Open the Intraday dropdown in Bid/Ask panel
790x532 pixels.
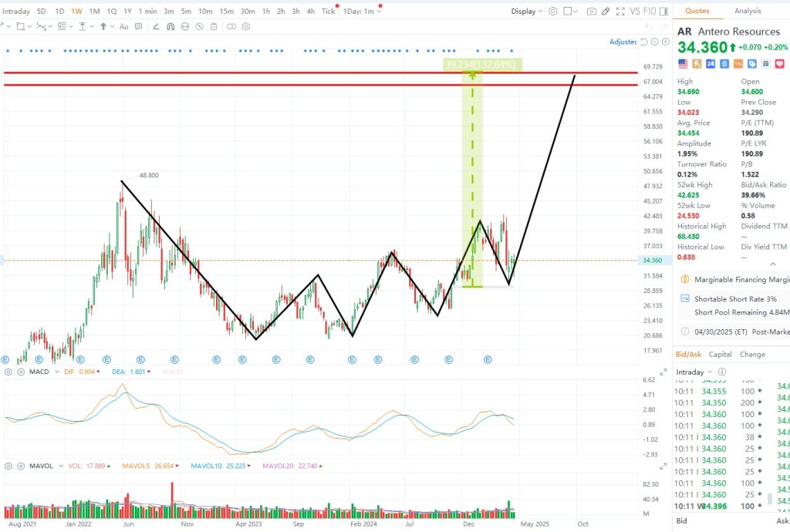point(693,372)
